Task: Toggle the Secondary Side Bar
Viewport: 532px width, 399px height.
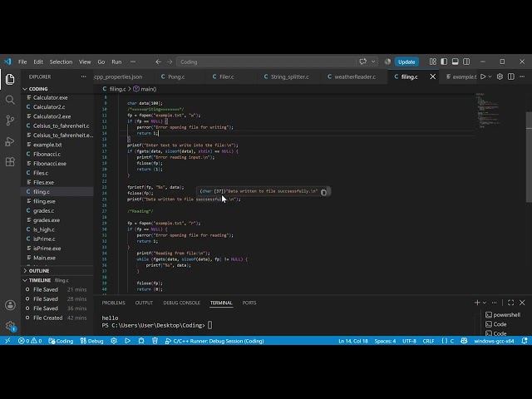Action: pos(466,62)
